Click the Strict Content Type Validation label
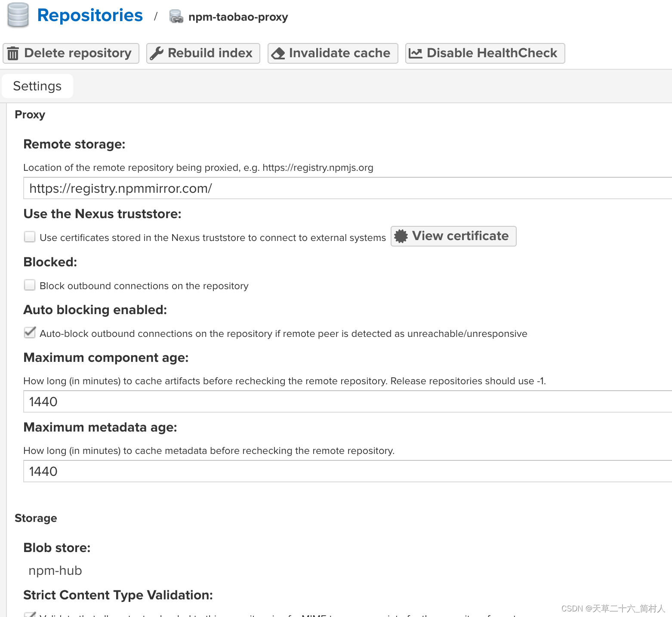This screenshot has height=617, width=672. click(118, 595)
